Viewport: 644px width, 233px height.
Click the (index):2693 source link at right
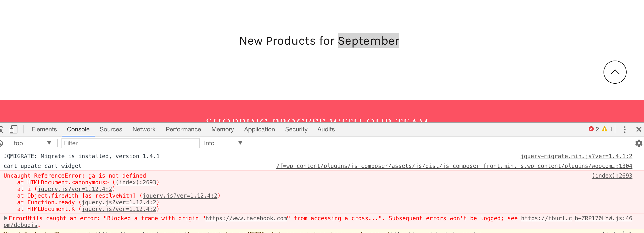(x=612, y=176)
